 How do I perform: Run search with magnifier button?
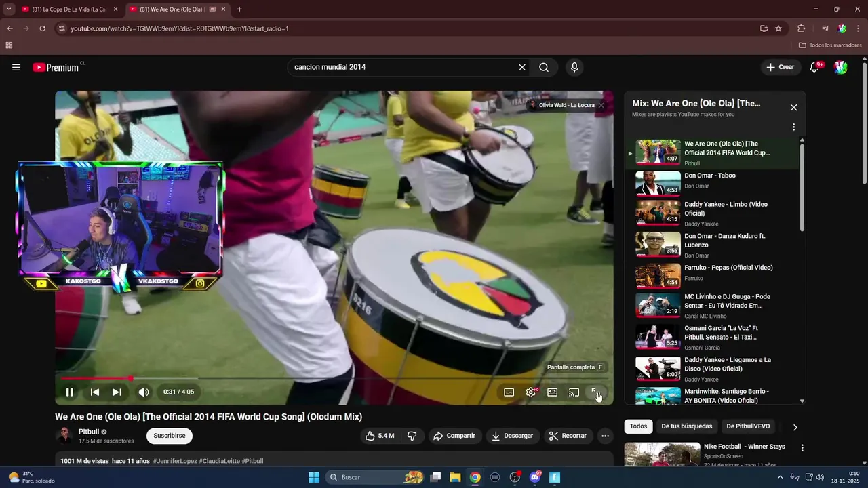(544, 67)
